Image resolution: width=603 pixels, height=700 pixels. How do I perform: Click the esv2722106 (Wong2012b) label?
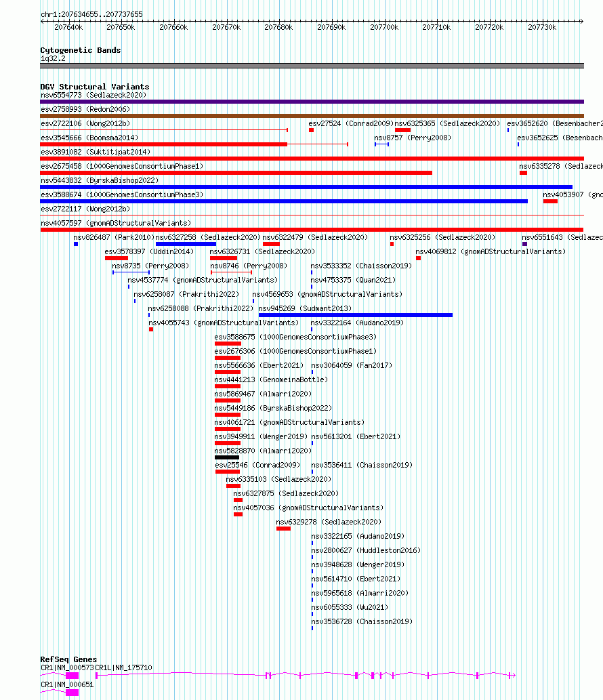coord(85,123)
